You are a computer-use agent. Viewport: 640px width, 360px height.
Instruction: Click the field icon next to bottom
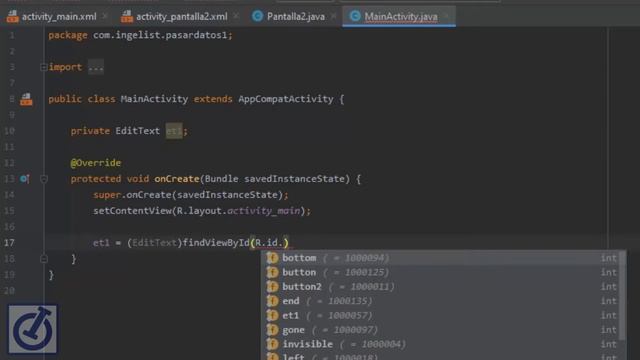coord(272,258)
